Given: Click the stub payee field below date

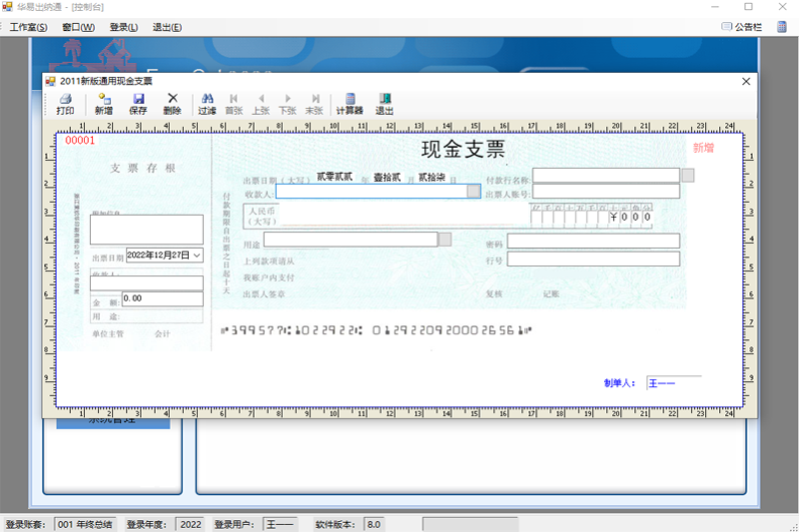Looking at the screenshot, I should (x=147, y=283).
